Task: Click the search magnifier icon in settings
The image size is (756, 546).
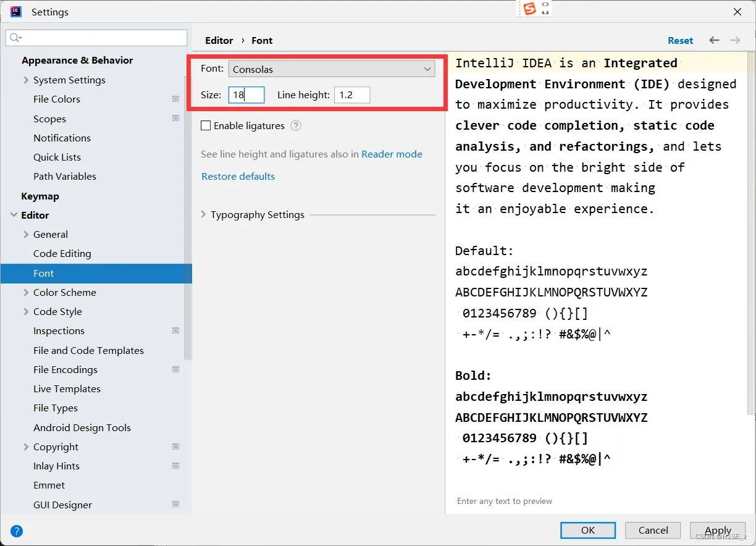Action: click(15, 38)
